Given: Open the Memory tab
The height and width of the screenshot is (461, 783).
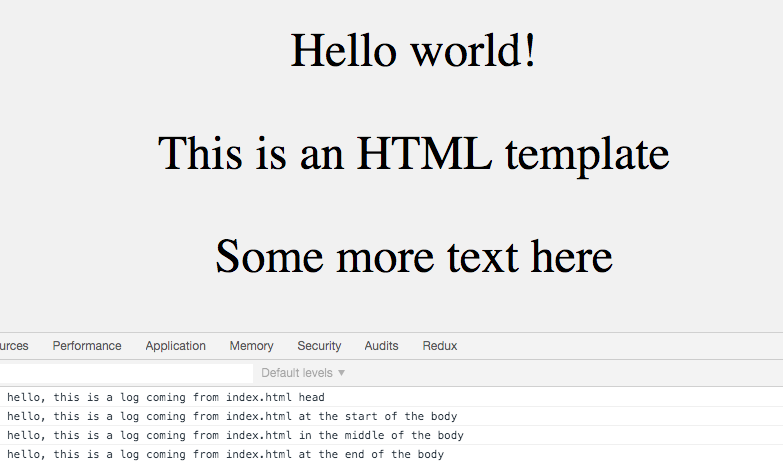Looking at the screenshot, I should point(251,346).
